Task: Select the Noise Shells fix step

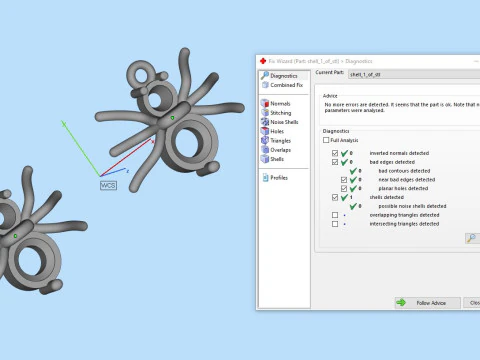Action: pyautogui.click(x=280, y=122)
